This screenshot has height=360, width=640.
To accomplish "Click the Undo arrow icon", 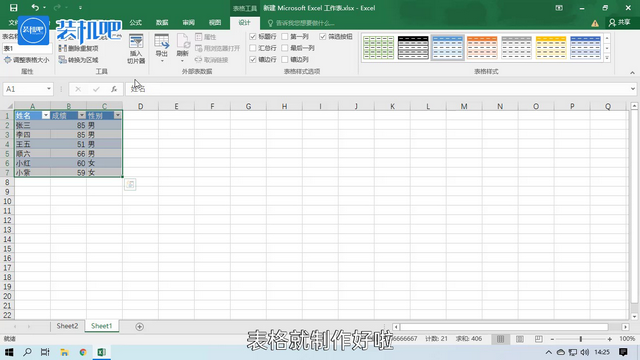I will click(35, 7).
